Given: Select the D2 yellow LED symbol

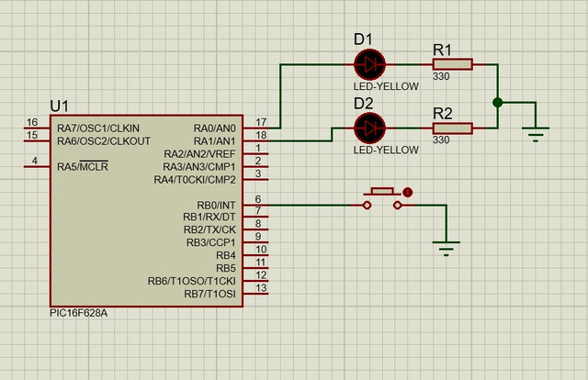Looking at the screenshot, I should 369,129.
